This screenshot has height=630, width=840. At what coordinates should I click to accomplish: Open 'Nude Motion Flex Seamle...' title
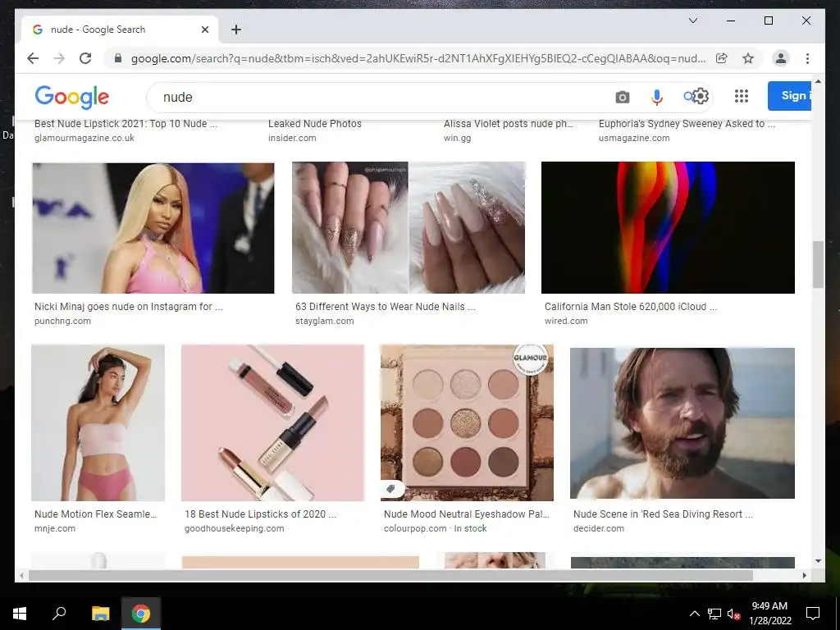pos(95,514)
